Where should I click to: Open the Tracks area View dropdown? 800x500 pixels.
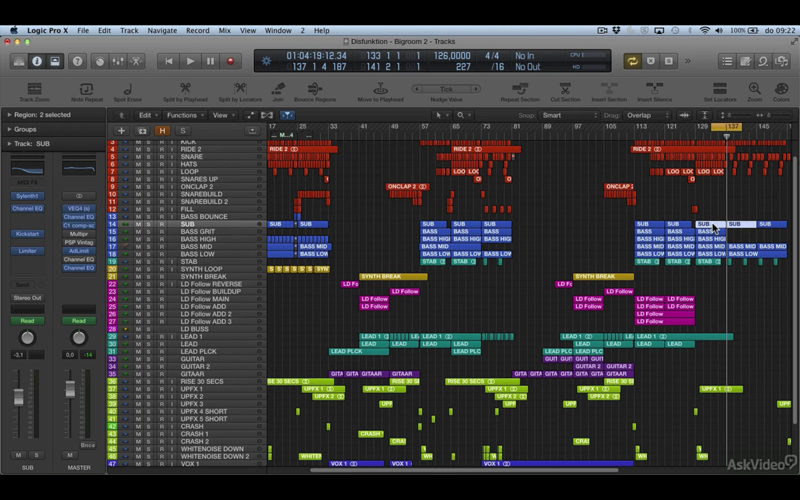point(223,115)
